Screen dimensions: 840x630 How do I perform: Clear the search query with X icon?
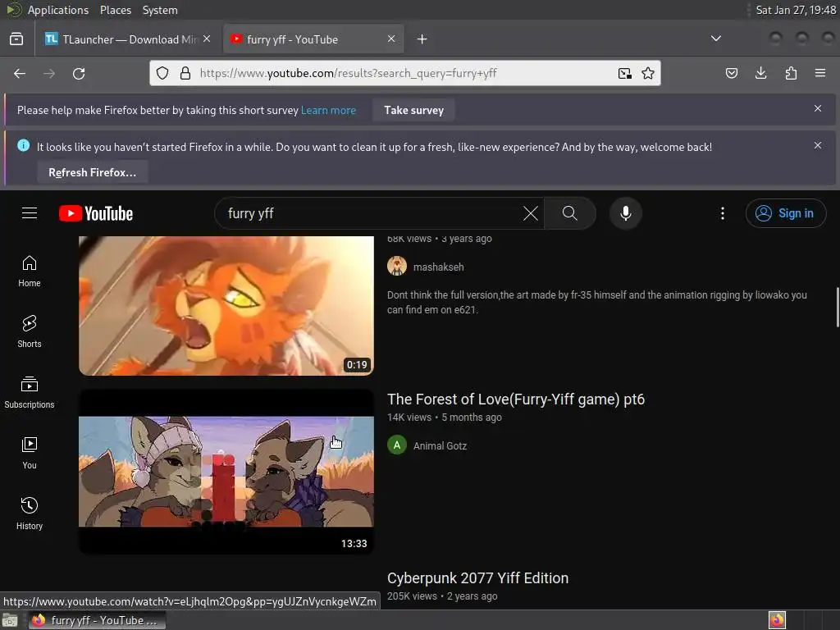(x=531, y=213)
